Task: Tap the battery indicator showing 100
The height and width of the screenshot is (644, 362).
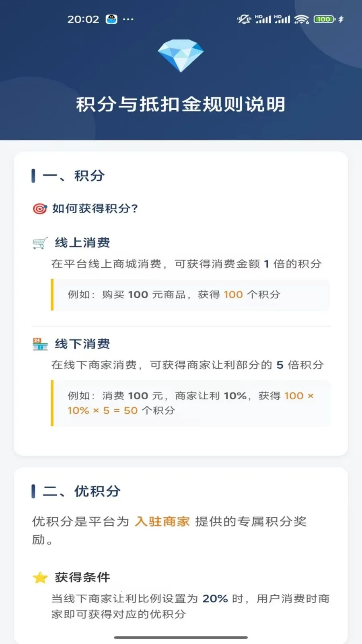Action: point(324,19)
